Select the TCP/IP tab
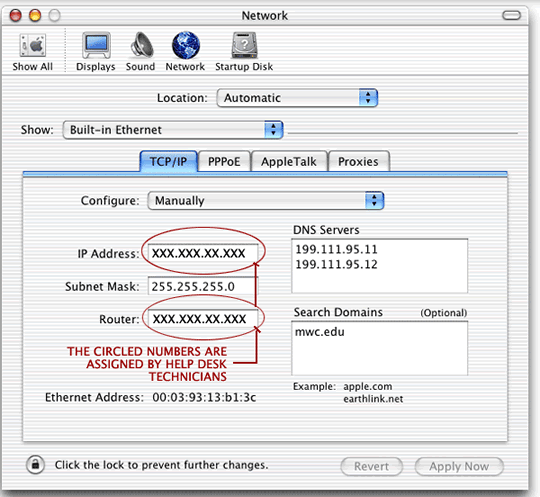 coord(168,161)
